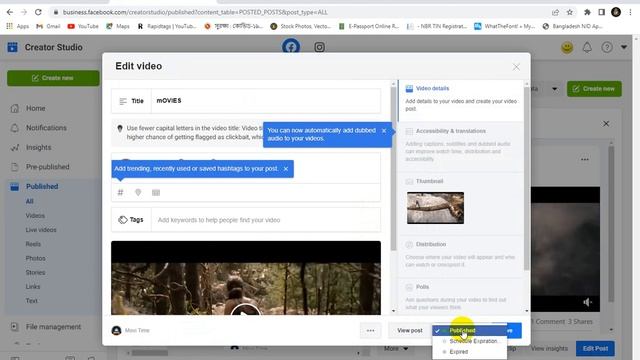The height and width of the screenshot is (360, 640).
Task: Open Notifications in sidebar
Action: click(x=46, y=128)
